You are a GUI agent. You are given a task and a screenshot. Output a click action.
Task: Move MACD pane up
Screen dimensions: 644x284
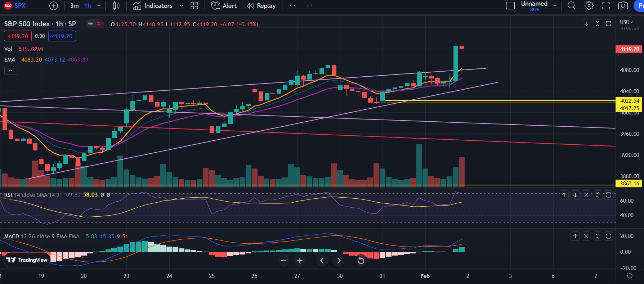[x=576, y=236]
